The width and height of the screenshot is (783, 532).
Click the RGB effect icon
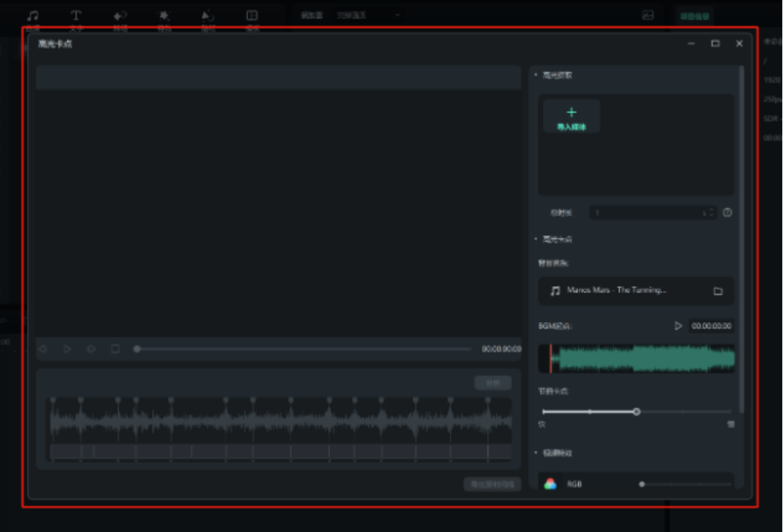tap(551, 484)
